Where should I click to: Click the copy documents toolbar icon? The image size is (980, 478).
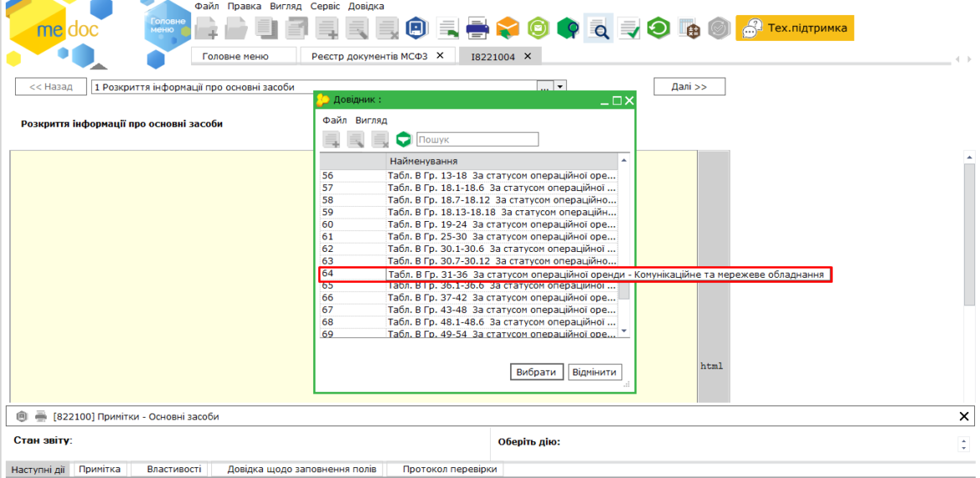(x=267, y=28)
